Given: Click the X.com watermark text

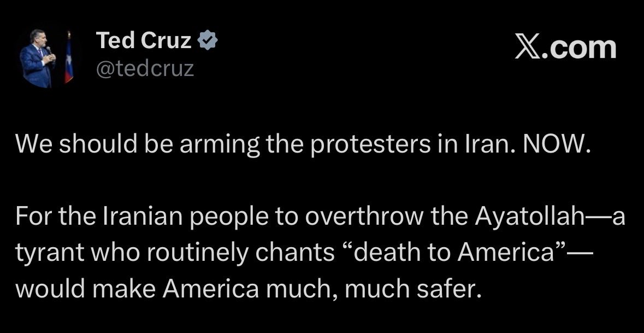Looking at the screenshot, I should (x=566, y=48).
